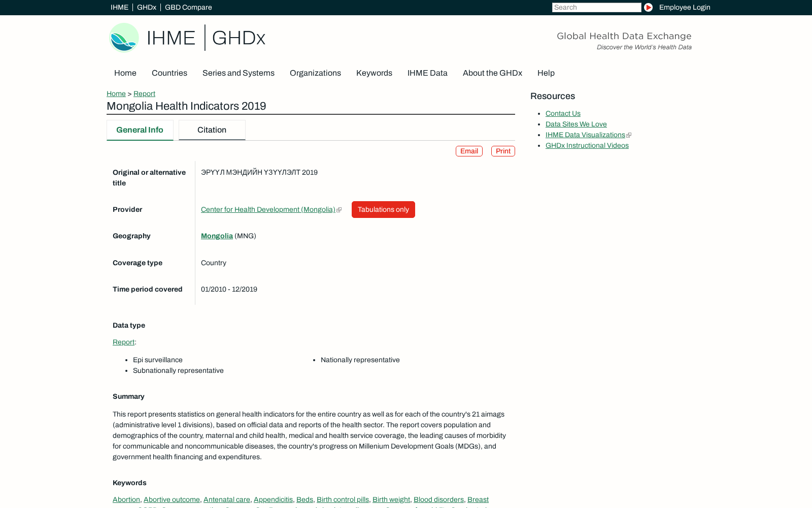Click the Antenatal care keyword
This screenshot has height=508, width=812.
tap(227, 499)
